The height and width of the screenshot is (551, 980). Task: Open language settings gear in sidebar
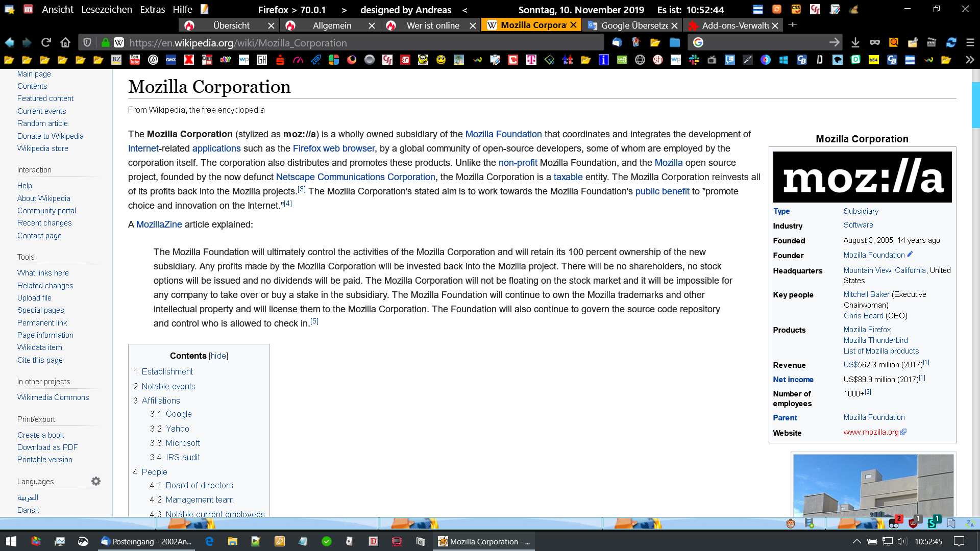pos(95,481)
